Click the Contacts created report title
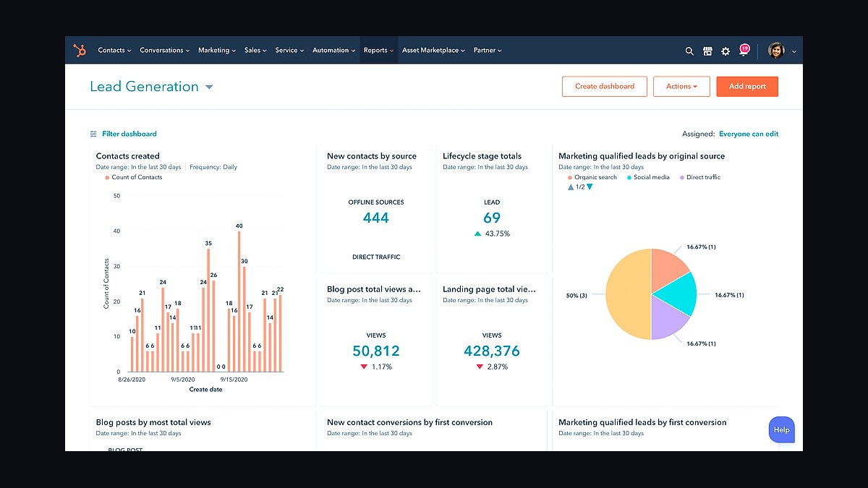Screen dimensions: 868x488 point(128,156)
